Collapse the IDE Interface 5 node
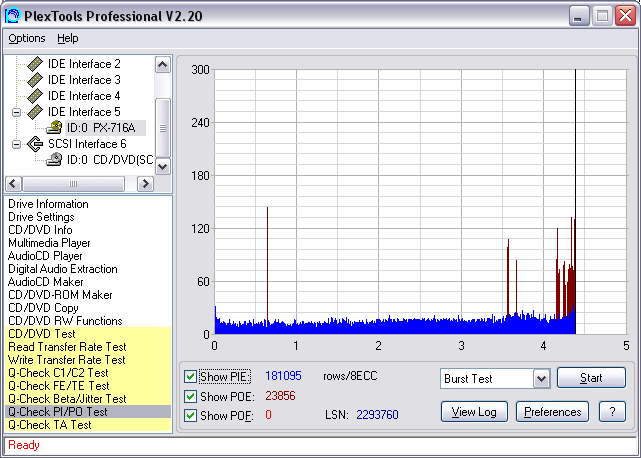Image resolution: width=641 pixels, height=458 pixels. (x=16, y=112)
